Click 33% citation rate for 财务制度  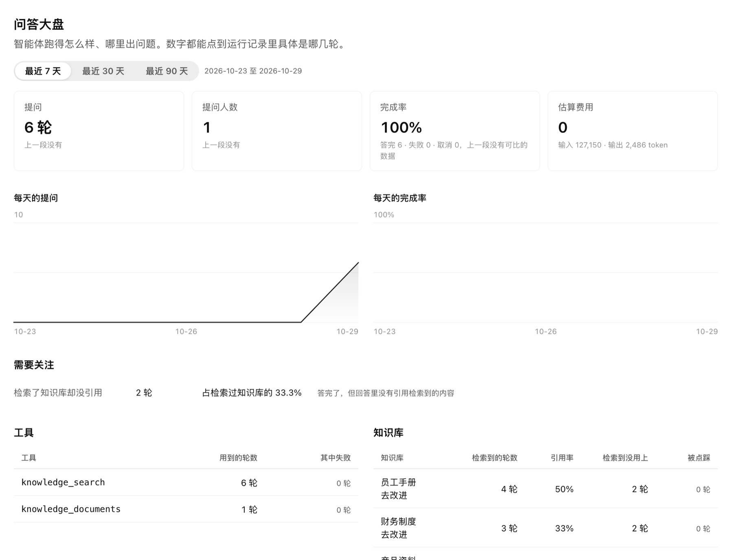pos(564,528)
